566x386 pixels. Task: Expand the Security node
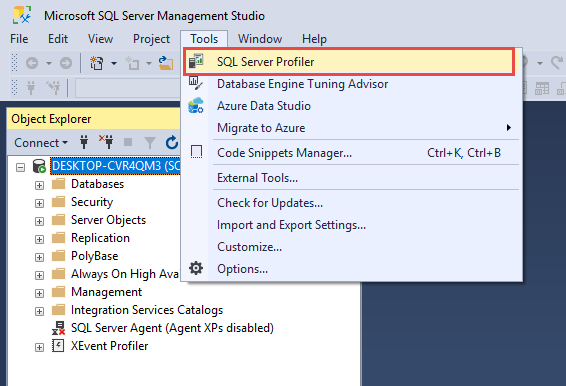click(x=39, y=203)
